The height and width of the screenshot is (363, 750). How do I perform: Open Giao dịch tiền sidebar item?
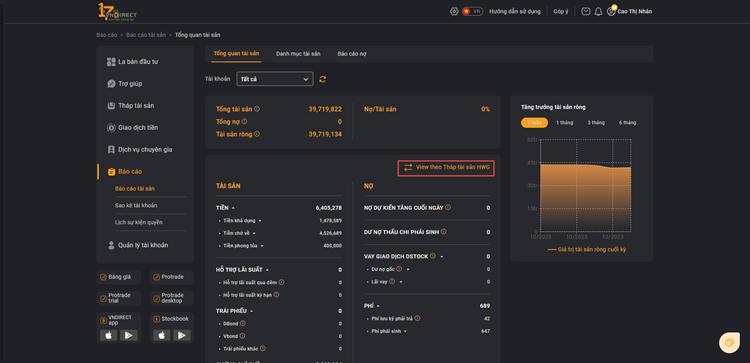coord(132,128)
